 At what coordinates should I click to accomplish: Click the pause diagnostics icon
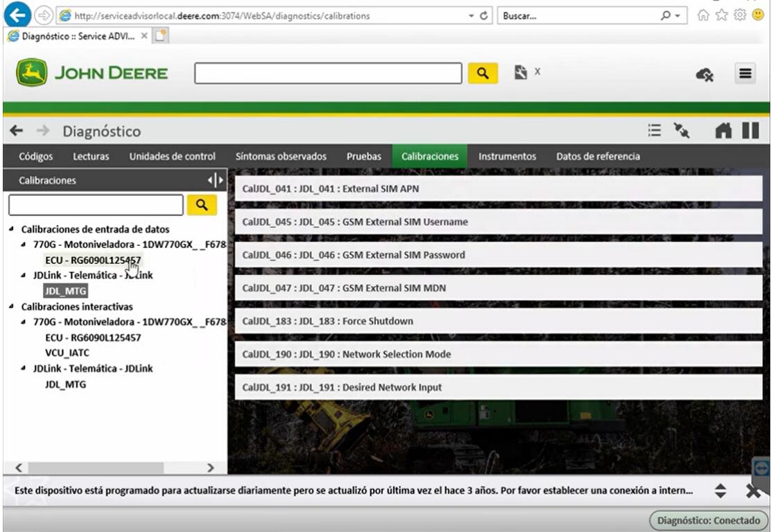750,131
